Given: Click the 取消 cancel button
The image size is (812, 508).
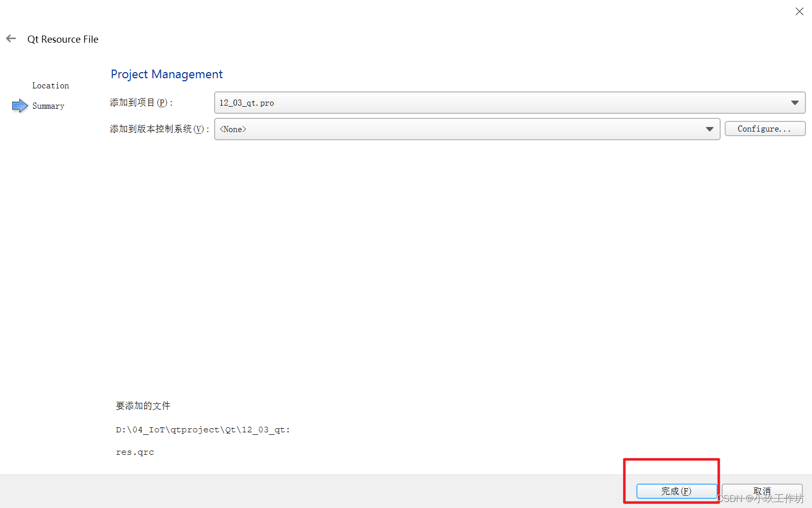Looking at the screenshot, I should tap(762, 491).
